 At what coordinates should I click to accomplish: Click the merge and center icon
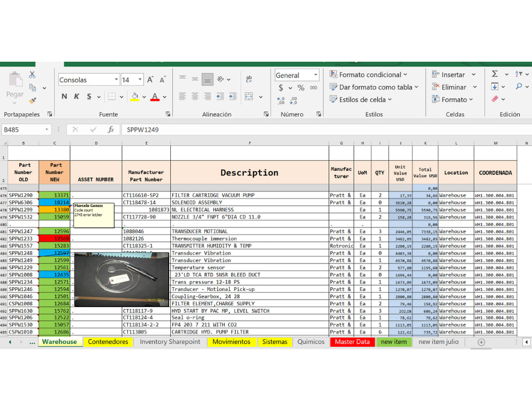click(248, 96)
